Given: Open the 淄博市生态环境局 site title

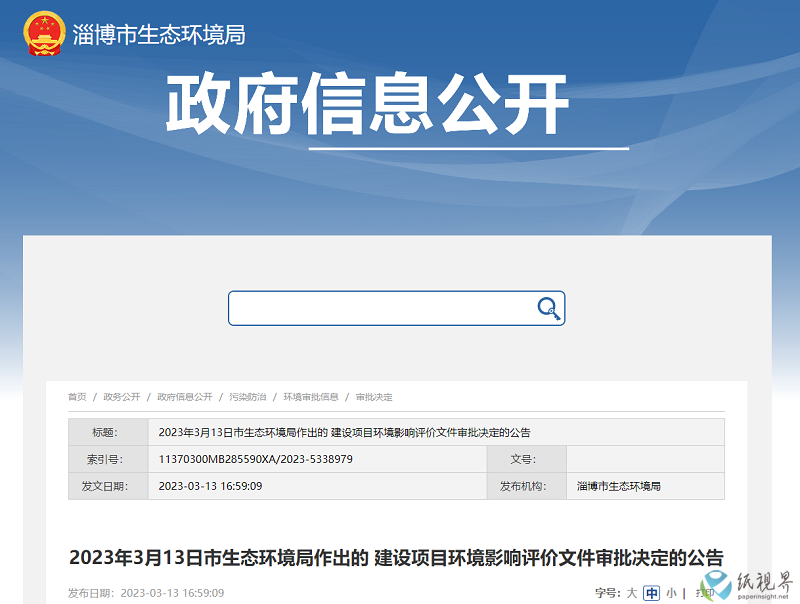Looking at the screenshot, I should pos(159,35).
